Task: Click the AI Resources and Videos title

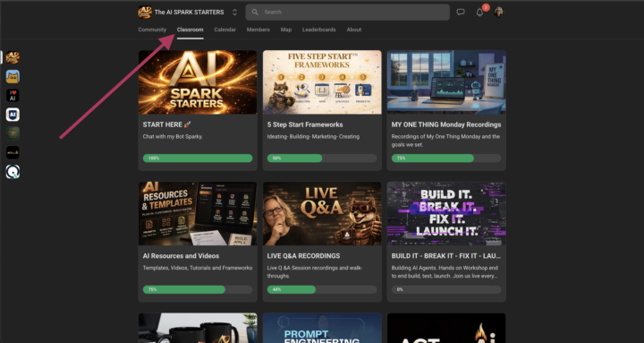Action: tap(181, 256)
